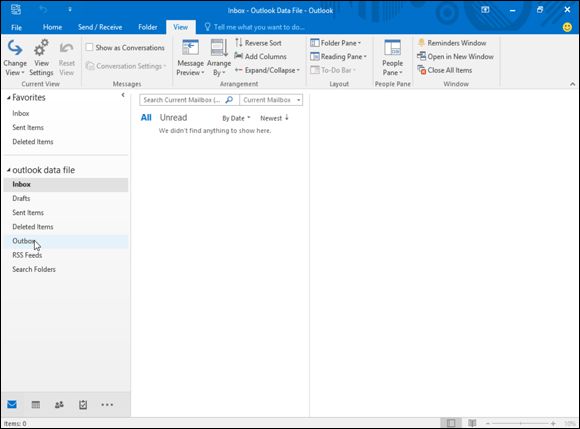This screenshot has width=580, height=429.
Task: Show All messages filter
Action: (x=146, y=118)
